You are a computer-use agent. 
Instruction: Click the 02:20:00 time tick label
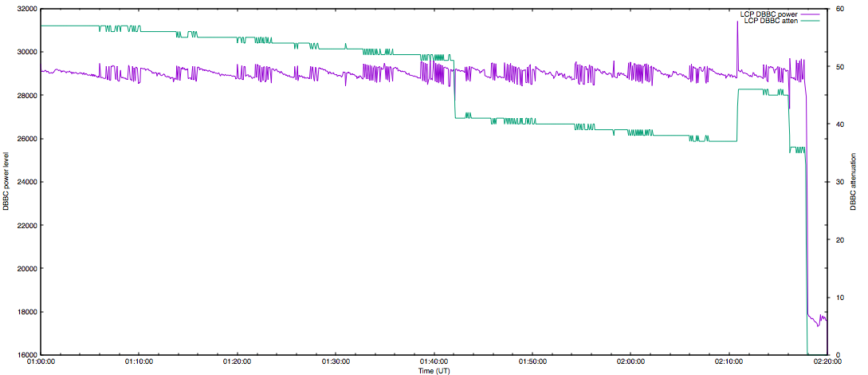(x=827, y=362)
